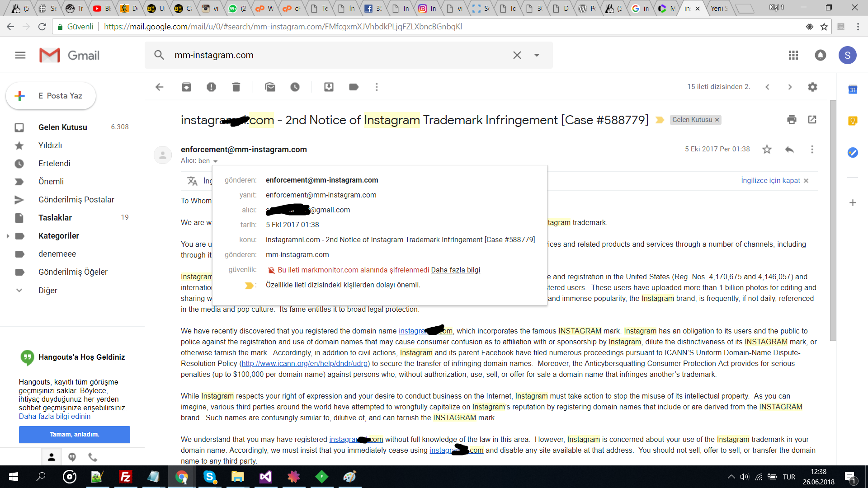Viewport: 868px width, 488px height.
Task: Open Hangouts phone calls tab
Action: point(93,457)
